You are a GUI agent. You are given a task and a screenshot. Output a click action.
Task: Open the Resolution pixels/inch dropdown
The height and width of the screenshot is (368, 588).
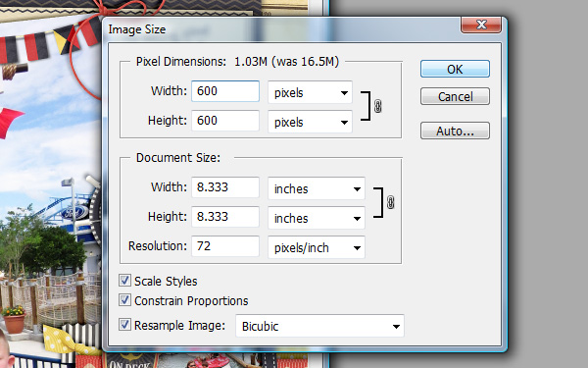(317, 247)
